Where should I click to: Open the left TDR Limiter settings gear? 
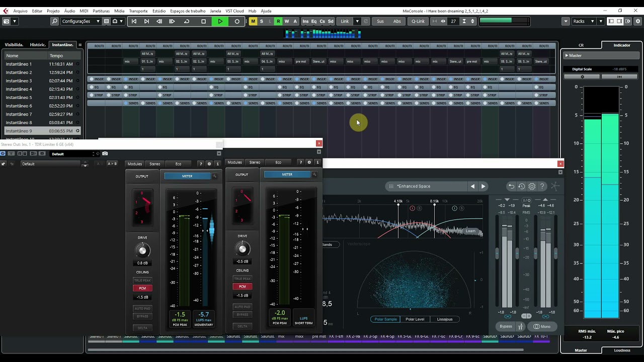pyautogui.click(x=209, y=164)
